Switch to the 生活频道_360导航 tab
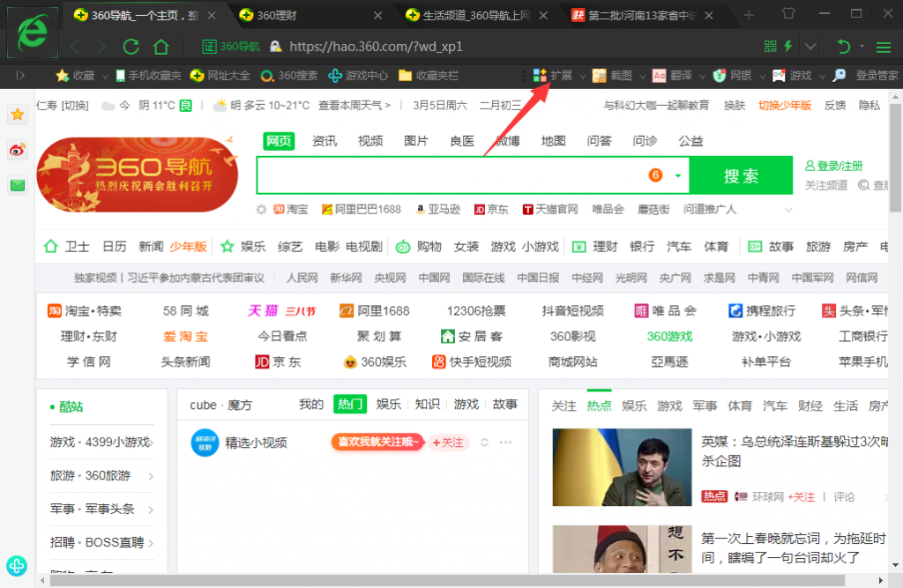This screenshot has height=588, width=903. [x=477, y=16]
